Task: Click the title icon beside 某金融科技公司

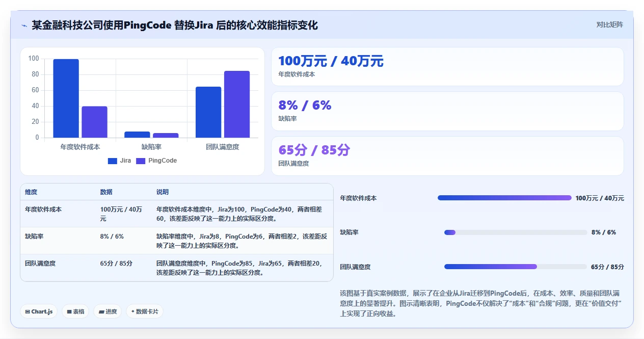Action: (x=24, y=25)
